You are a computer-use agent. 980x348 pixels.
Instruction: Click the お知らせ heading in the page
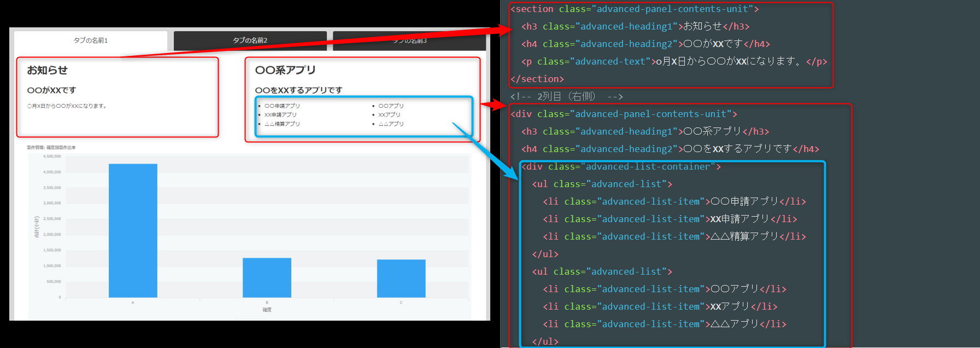tap(48, 70)
